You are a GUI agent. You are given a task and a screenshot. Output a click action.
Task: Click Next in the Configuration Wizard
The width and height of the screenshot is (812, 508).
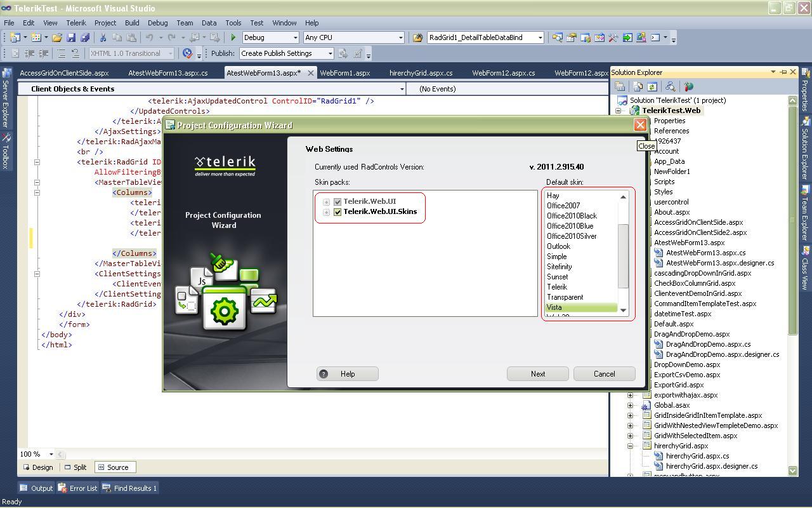tap(538, 374)
